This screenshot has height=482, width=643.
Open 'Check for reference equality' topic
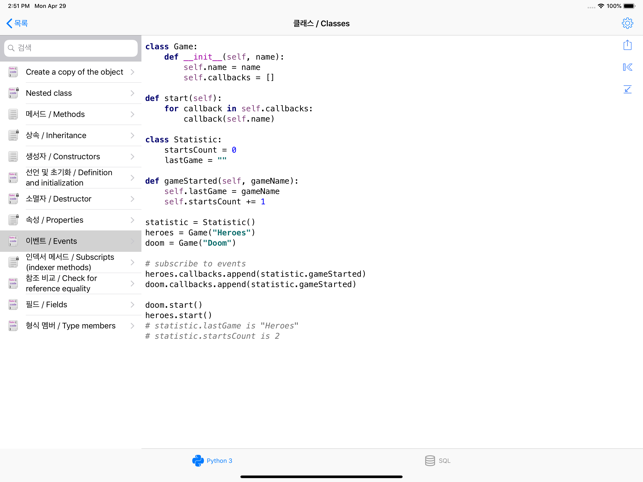tap(71, 283)
